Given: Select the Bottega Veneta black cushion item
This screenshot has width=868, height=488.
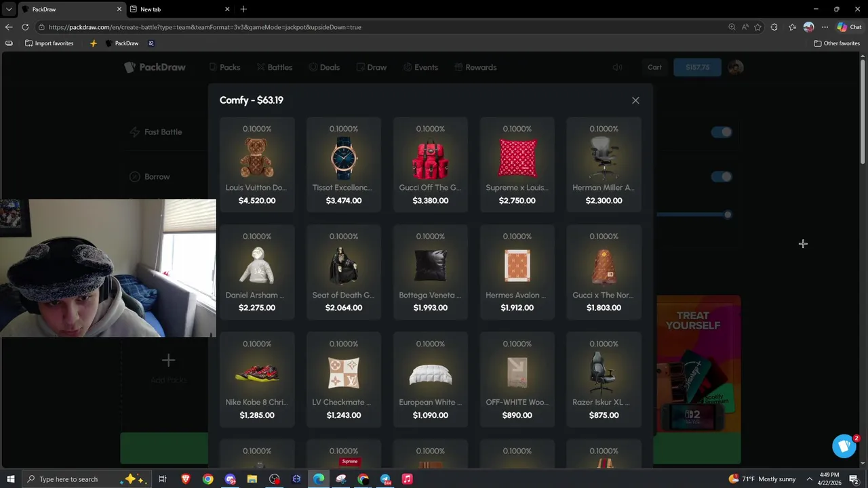Looking at the screenshot, I should [431, 272].
